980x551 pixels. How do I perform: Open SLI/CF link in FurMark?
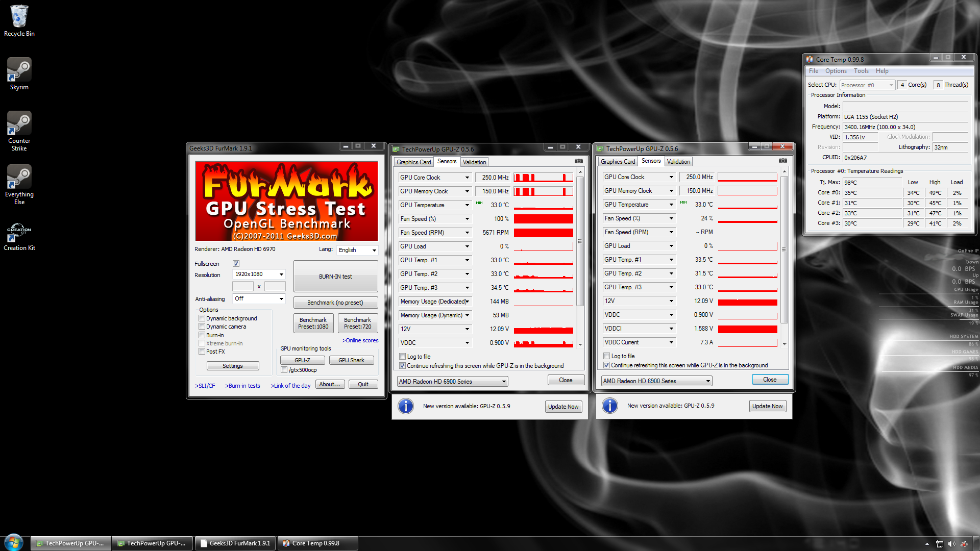(x=205, y=386)
